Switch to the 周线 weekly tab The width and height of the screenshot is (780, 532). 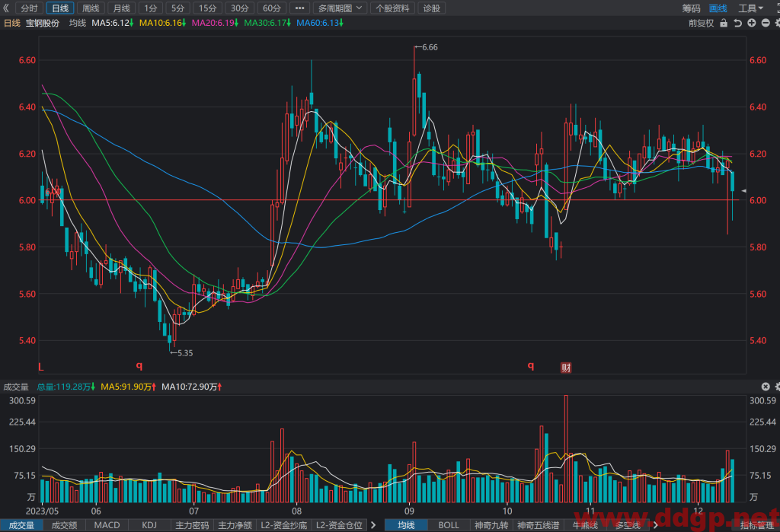pos(91,8)
